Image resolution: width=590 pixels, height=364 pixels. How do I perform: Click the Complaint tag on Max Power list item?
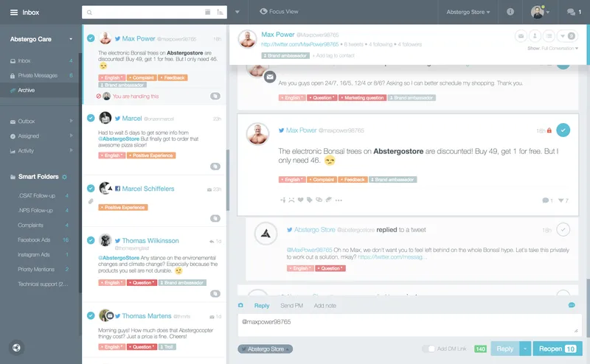(x=142, y=78)
